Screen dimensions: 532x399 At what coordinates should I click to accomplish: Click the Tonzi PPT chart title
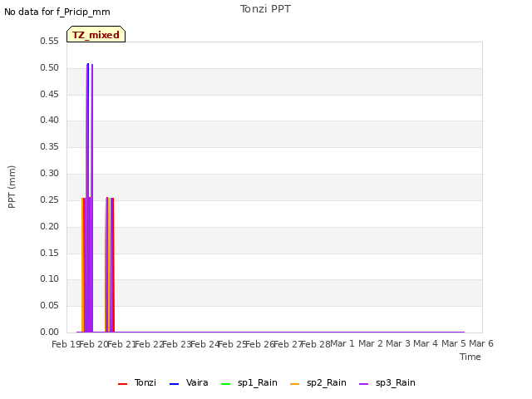pyautogui.click(x=265, y=9)
